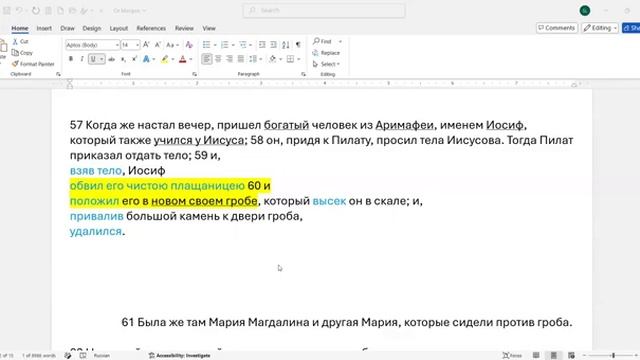640x360 pixels.
Task: Expand the highlight color arrow
Action: point(173,60)
